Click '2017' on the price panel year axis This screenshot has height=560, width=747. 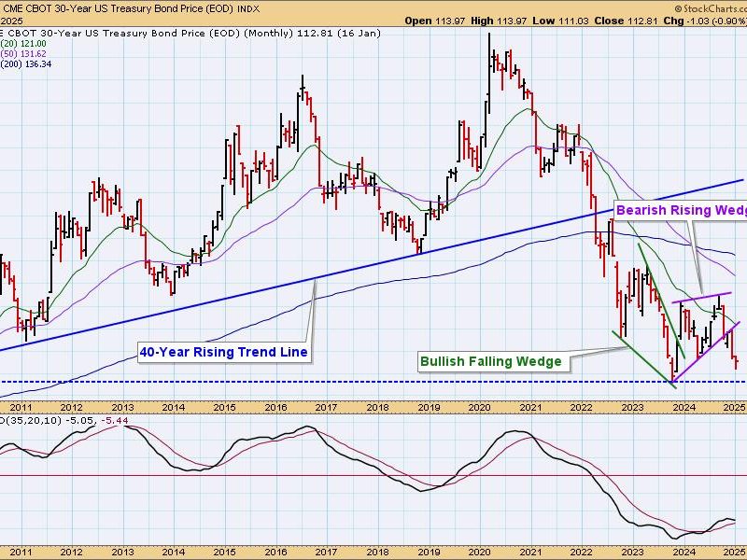click(x=326, y=408)
